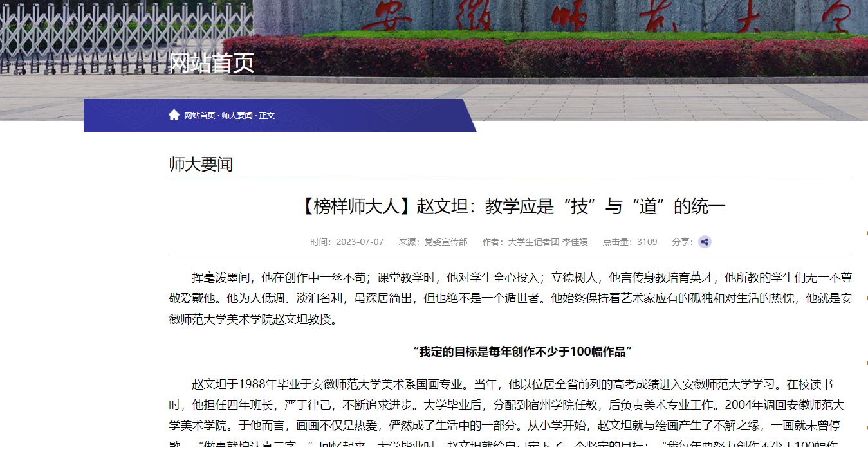
Task: Click the author 大学生记者团 李佳媛
Action: click(x=548, y=242)
